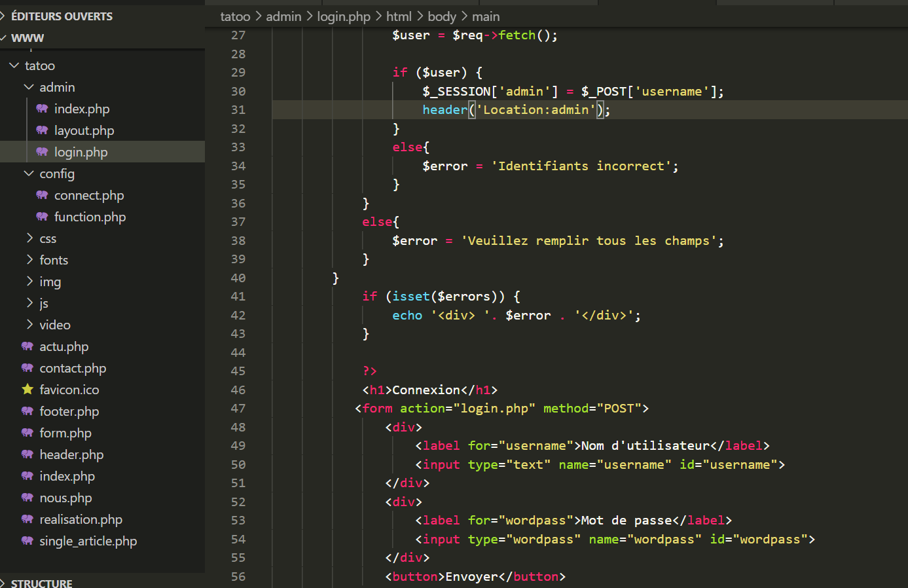The height and width of the screenshot is (588, 908).
Task: Click the PHP icon beside realisation.php
Action: pyautogui.click(x=27, y=519)
